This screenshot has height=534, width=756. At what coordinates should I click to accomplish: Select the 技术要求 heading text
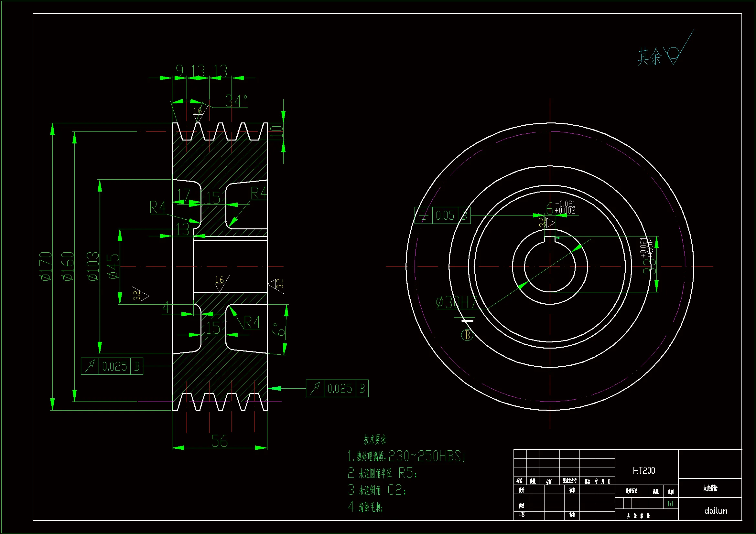pyautogui.click(x=375, y=439)
